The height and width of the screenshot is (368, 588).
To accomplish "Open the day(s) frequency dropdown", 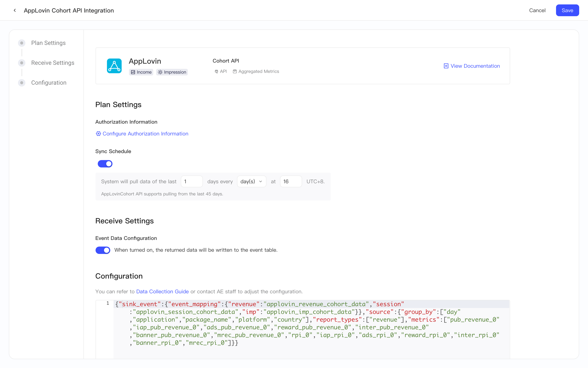I will click(252, 181).
